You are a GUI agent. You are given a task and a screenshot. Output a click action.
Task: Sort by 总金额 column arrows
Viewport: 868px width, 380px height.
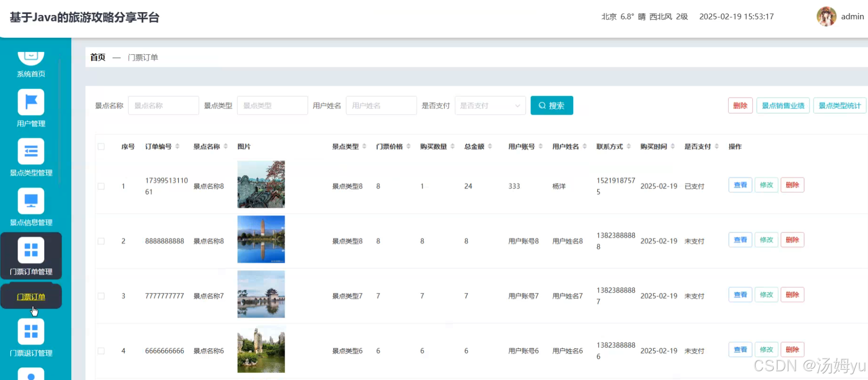[490, 147]
